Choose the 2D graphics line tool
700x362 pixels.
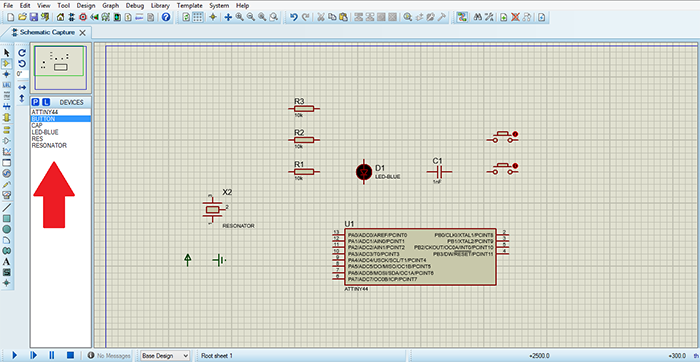pyautogui.click(x=7, y=208)
